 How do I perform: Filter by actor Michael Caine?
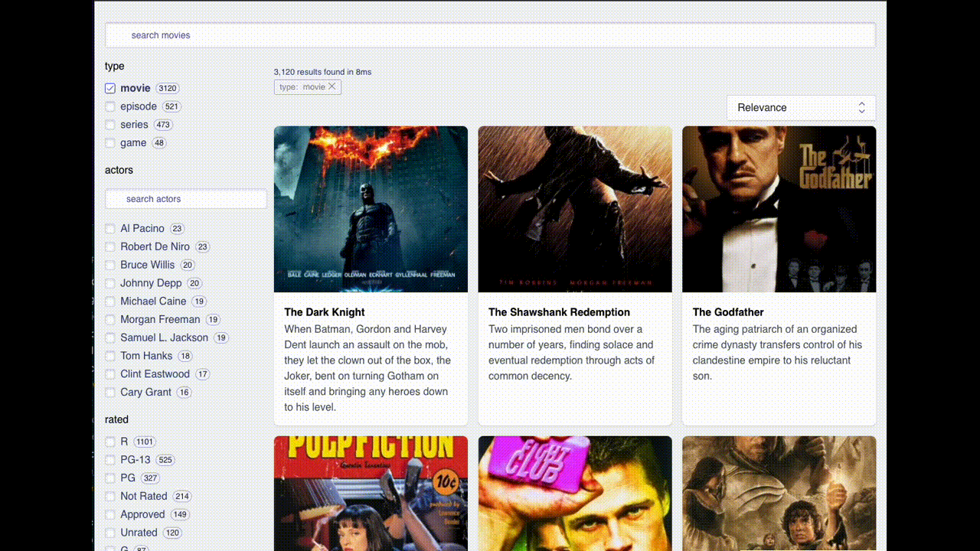[110, 302]
